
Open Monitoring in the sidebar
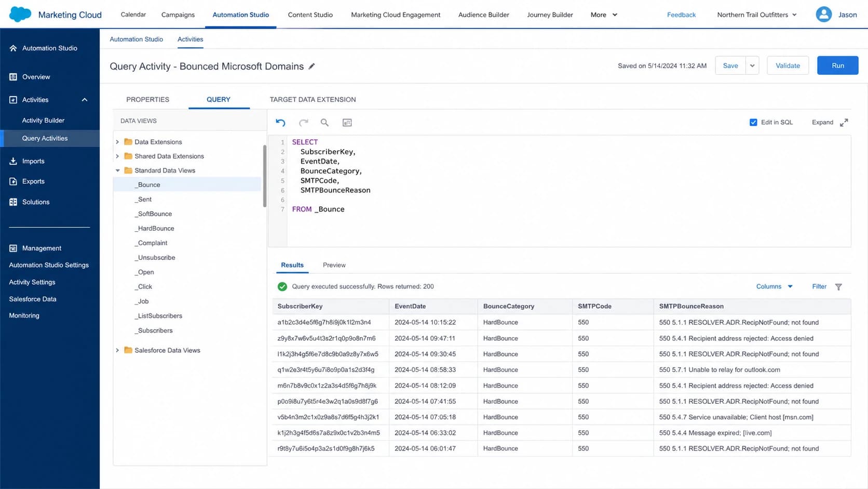pyautogui.click(x=24, y=315)
